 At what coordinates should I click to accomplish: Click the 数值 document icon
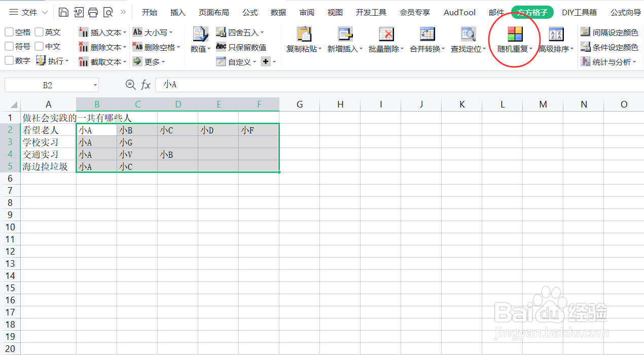[200, 34]
